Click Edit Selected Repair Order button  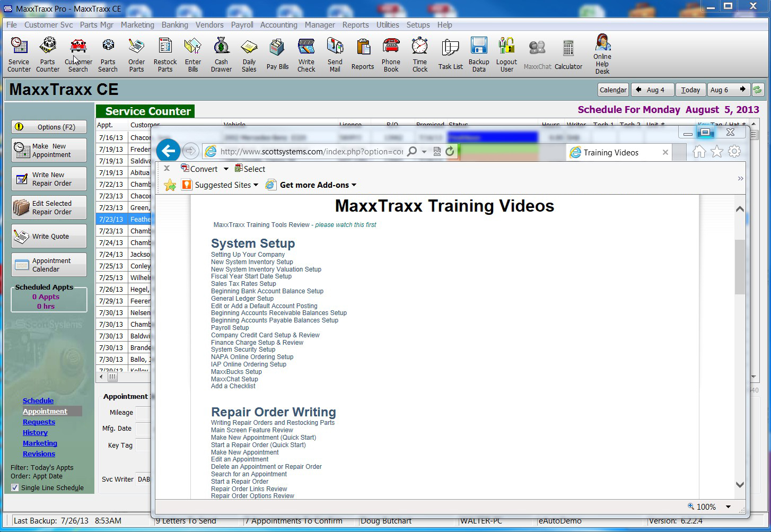[49, 208]
